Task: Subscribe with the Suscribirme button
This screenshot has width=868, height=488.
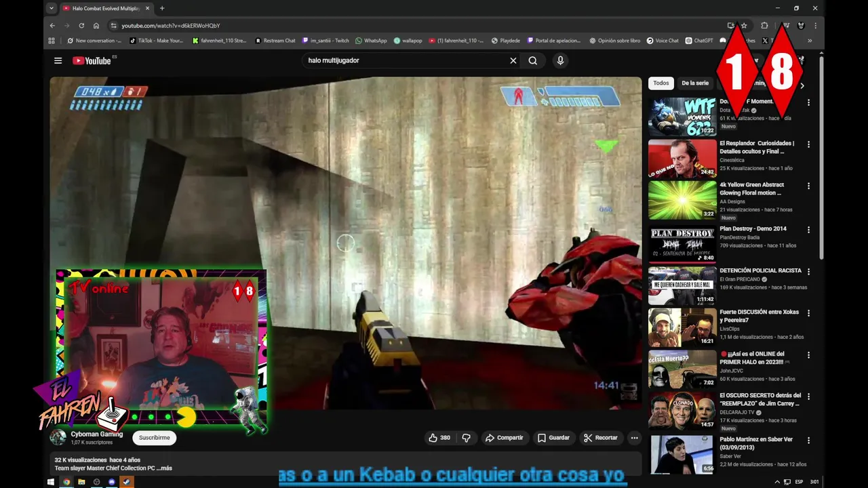Action: (155, 438)
